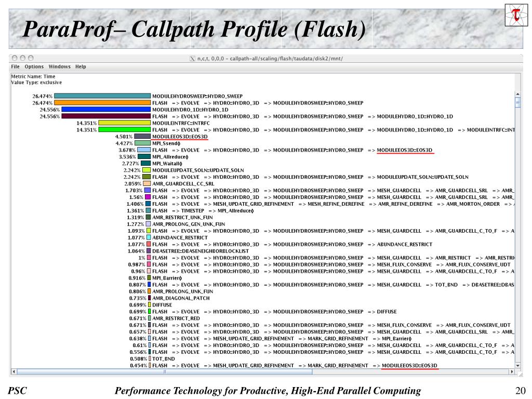
Task: Select ABUNDANCE_RESTRICT 1.077% function label
Action: pyautogui.click(x=180, y=237)
